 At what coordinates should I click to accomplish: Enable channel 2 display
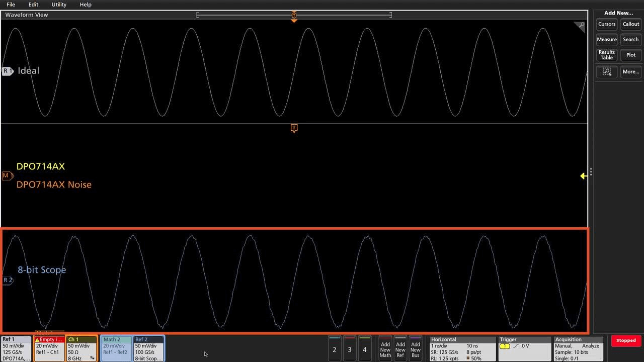click(334, 349)
